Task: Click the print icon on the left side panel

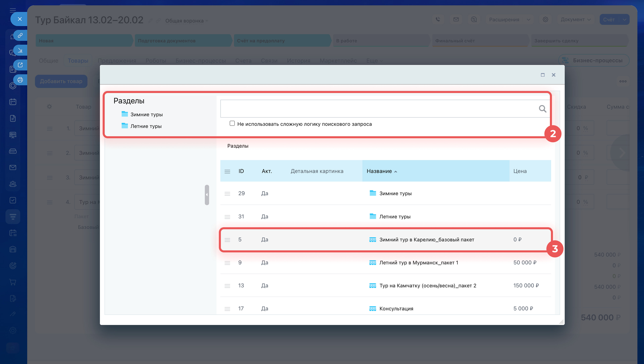Action: point(20,80)
